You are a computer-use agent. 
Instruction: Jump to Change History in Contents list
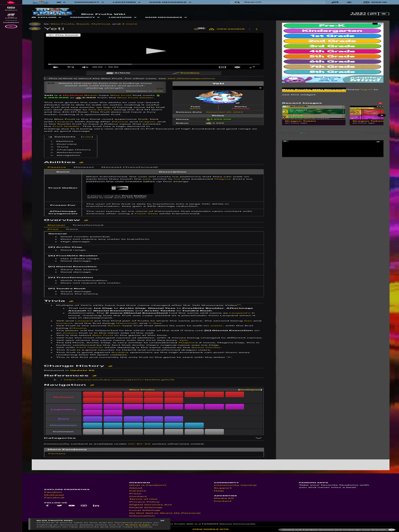73,150
